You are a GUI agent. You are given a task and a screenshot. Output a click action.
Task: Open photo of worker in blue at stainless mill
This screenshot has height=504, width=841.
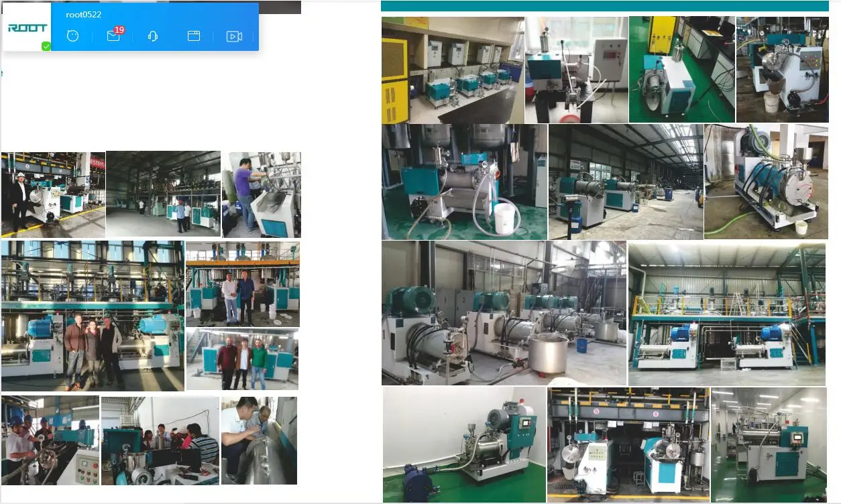click(262, 194)
